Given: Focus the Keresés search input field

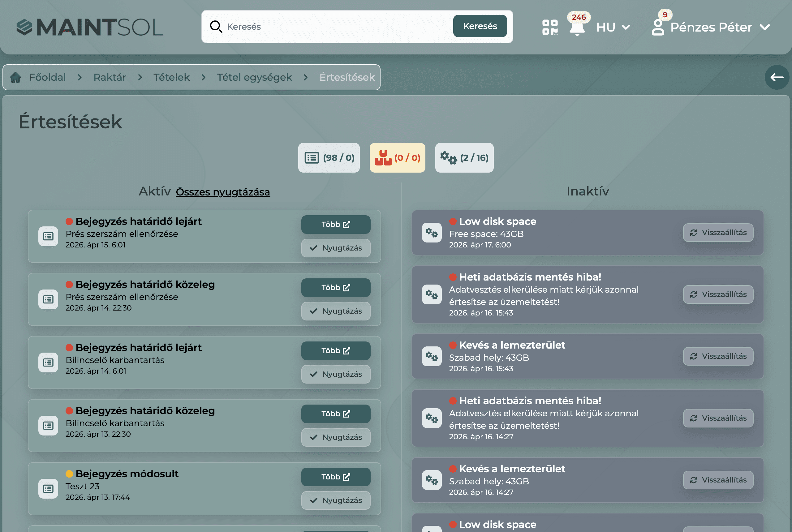Looking at the screenshot, I should pos(336,27).
